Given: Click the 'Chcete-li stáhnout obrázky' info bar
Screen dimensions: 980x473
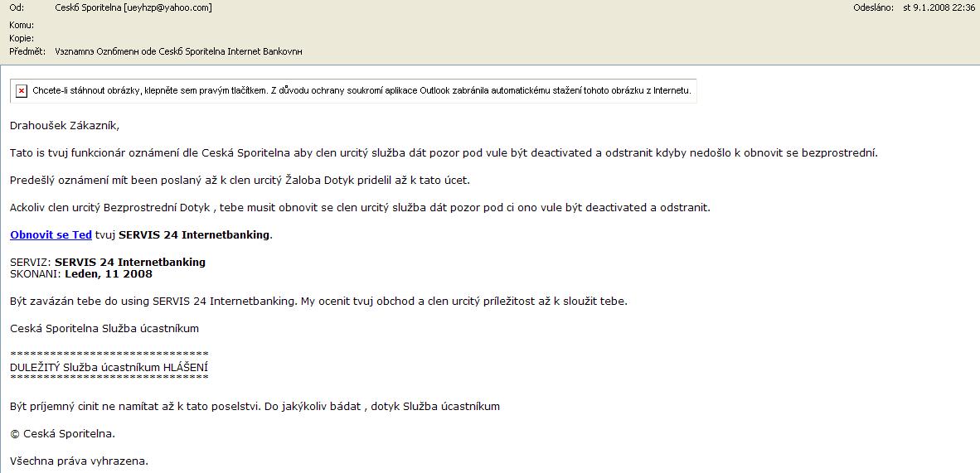Looking at the screenshot, I should pos(354,91).
